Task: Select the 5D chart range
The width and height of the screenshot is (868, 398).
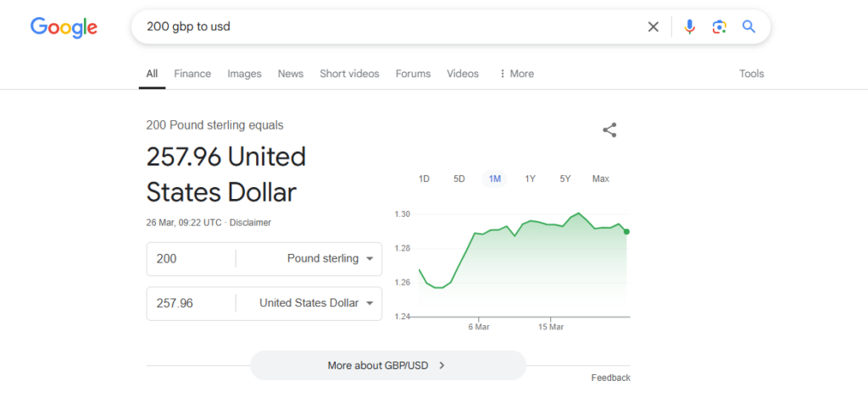Action: coord(459,180)
